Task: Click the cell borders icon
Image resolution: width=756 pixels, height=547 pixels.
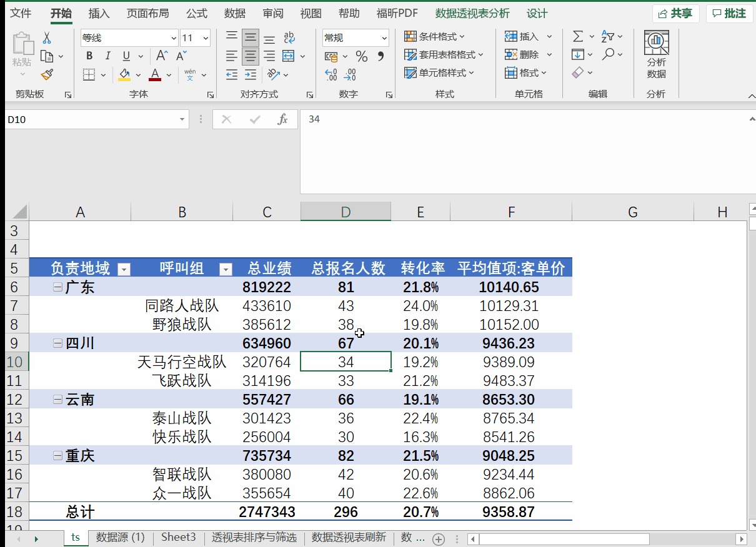Action: [x=89, y=75]
